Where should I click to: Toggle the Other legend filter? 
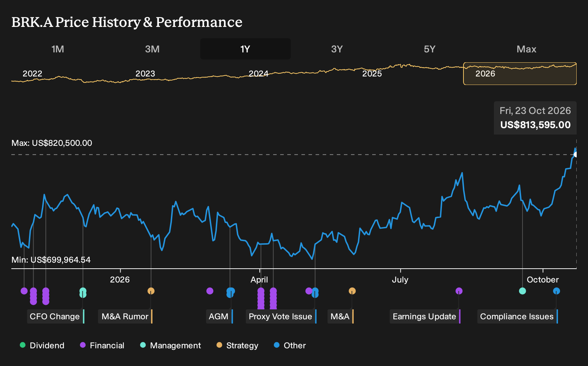tap(290, 345)
